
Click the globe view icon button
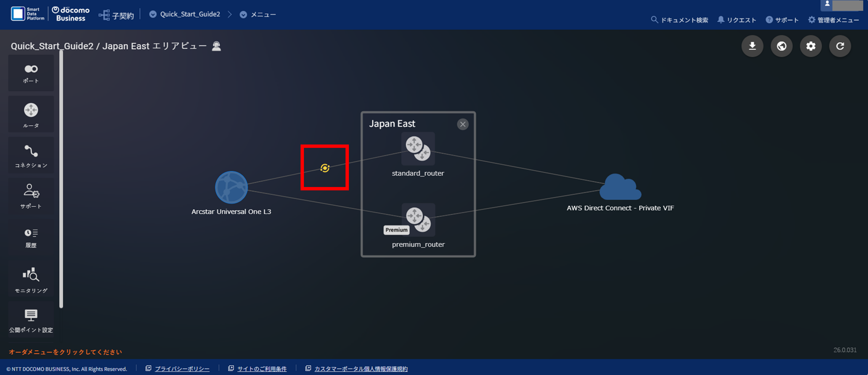781,46
